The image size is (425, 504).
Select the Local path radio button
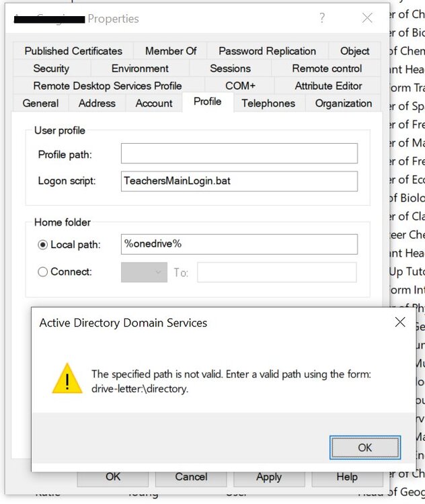point(42,245)
